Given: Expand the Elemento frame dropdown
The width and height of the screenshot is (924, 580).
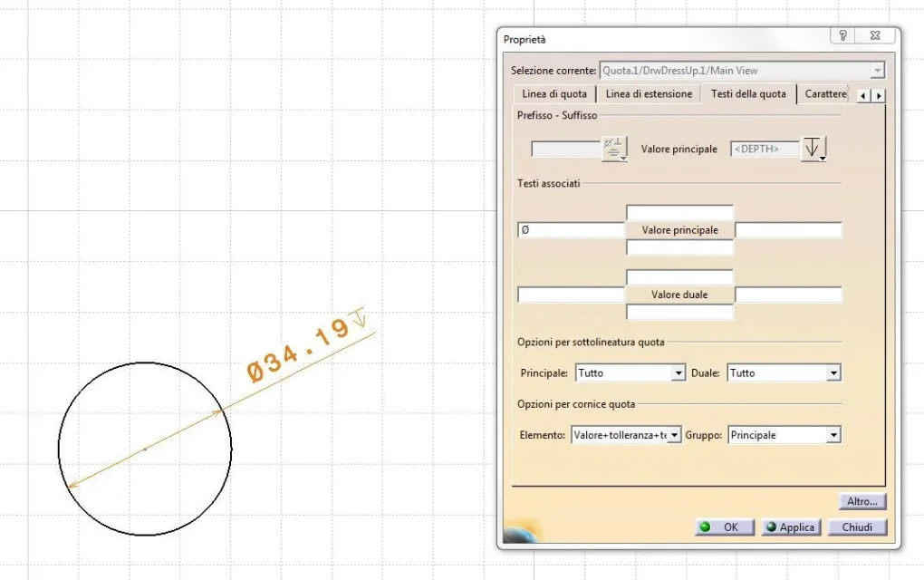Looking at the screenshot, I should pos(674,436).
